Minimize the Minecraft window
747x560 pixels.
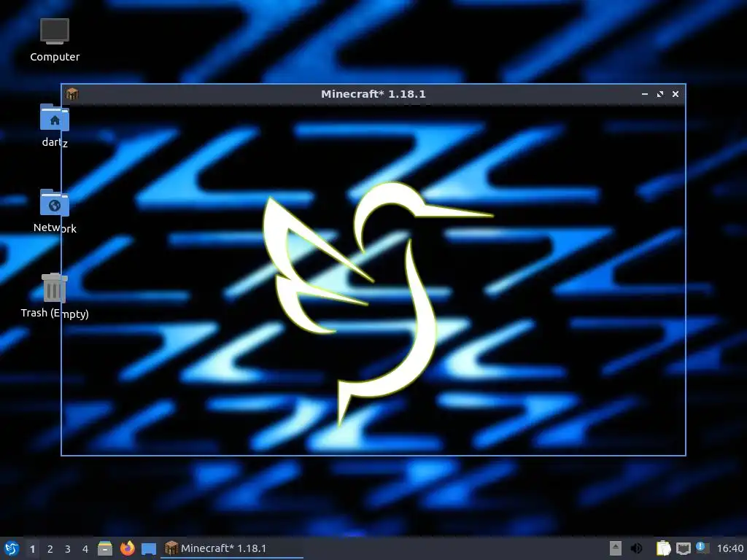[x=645, y=94]
